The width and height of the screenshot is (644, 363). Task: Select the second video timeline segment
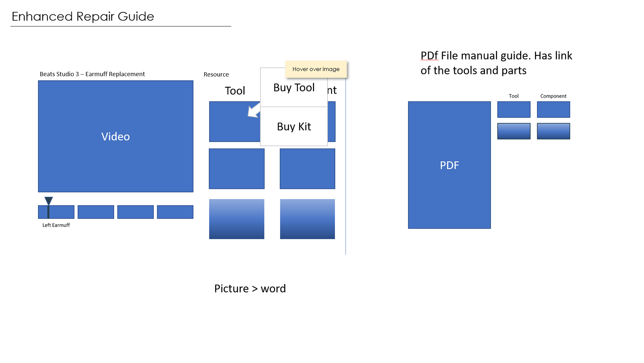[x=96, y=212]
